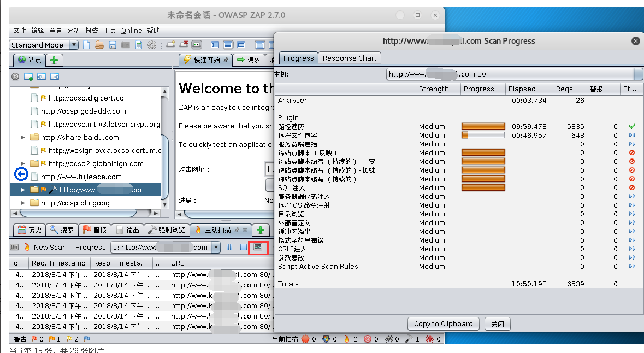This screenshot has width=644, height=353.
Task: Open a session via the folder icon
Action: 99,45
